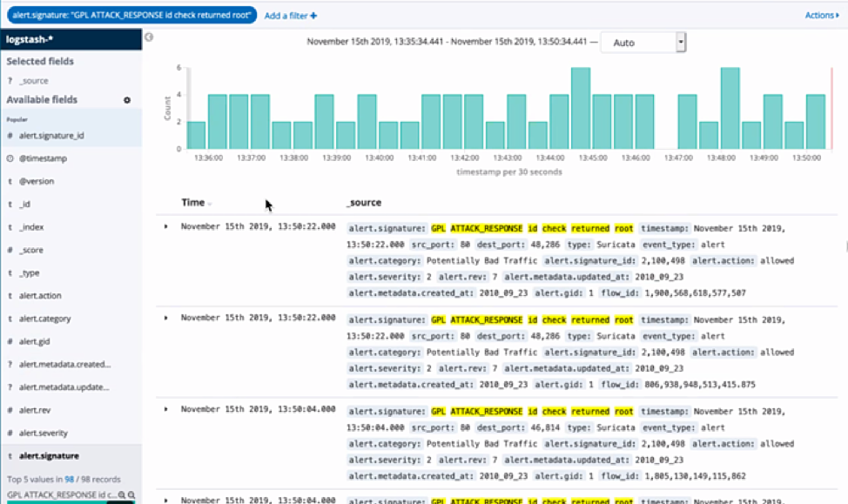Expand the row with flow_id 1,900,568,618,577,507

(166, 226)
